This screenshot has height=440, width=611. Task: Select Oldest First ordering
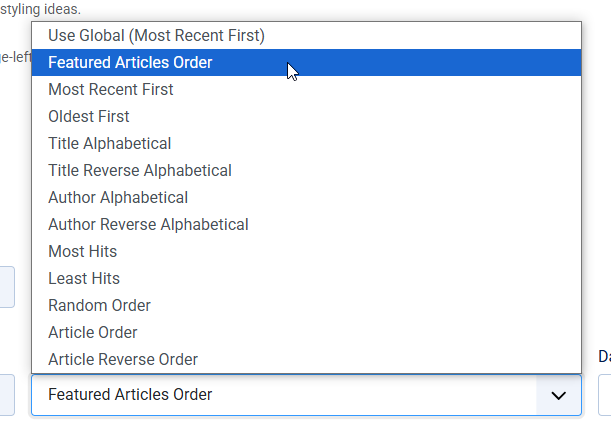click(88, 116)
